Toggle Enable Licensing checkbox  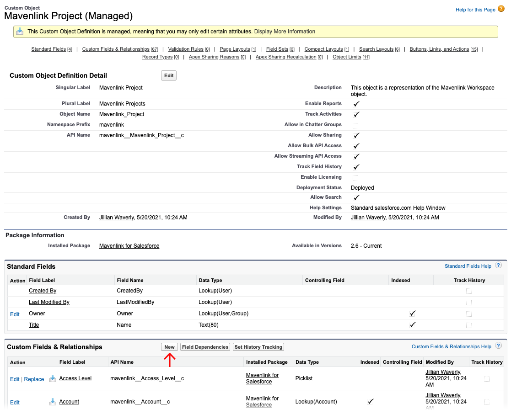[x=355, y=178]
